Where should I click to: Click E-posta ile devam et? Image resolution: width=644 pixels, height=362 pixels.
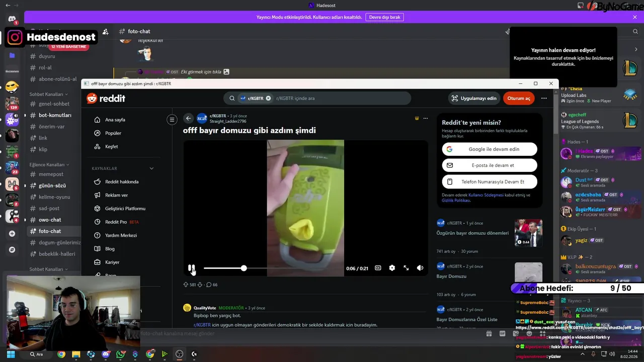click(490, 165)
